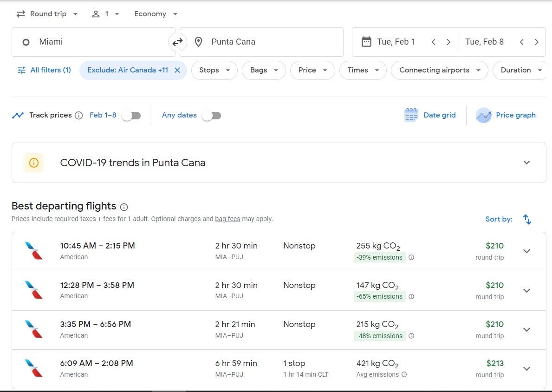
Task: Open the Round trip dropdown
Action: coord(47,14)
